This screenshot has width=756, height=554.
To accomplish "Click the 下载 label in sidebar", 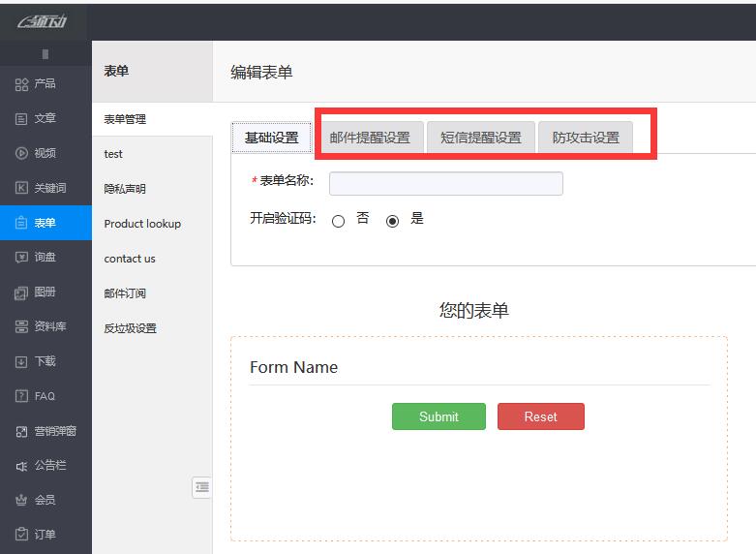I will [x=45, y=361].
